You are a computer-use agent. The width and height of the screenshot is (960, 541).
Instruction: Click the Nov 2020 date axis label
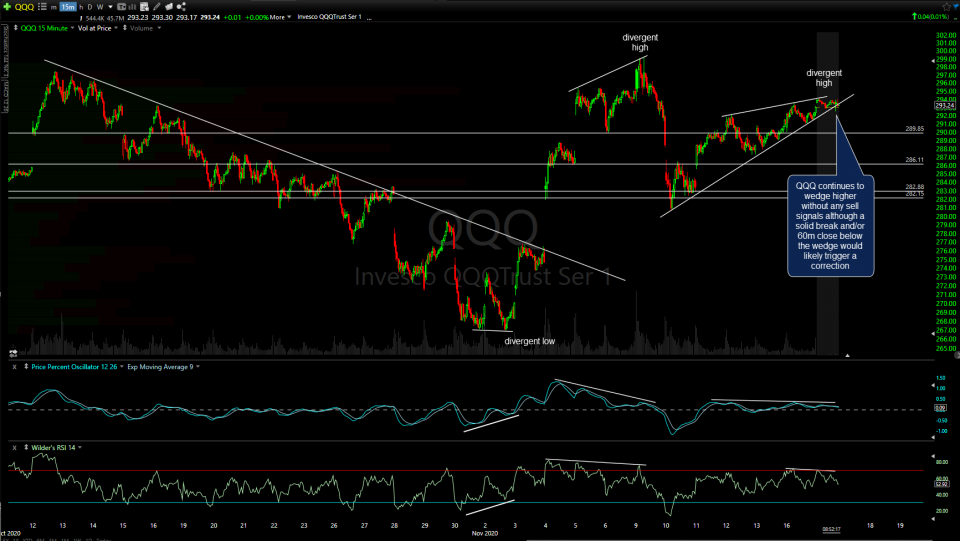tap(484, 533)
